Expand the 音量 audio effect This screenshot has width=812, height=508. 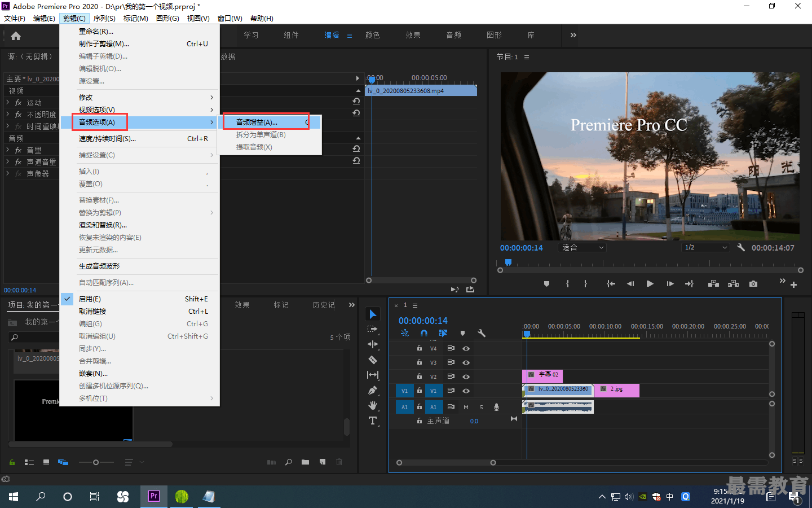[8, 150]
